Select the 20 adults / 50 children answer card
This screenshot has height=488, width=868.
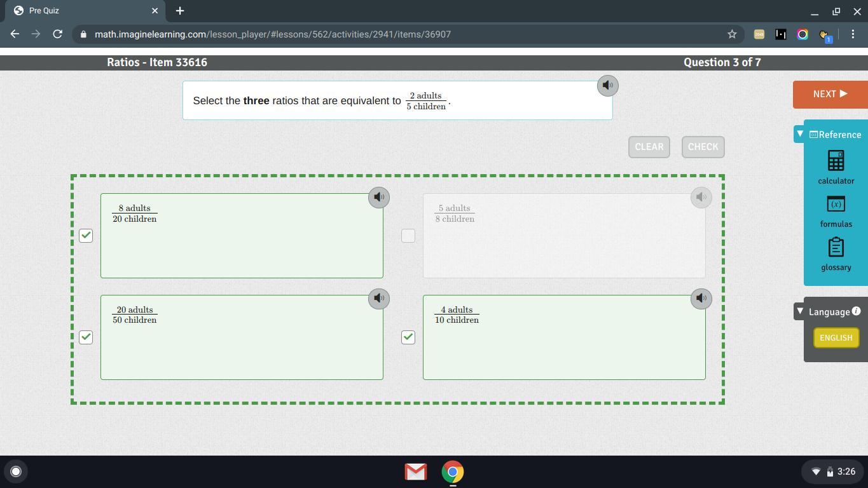(242, 337)
